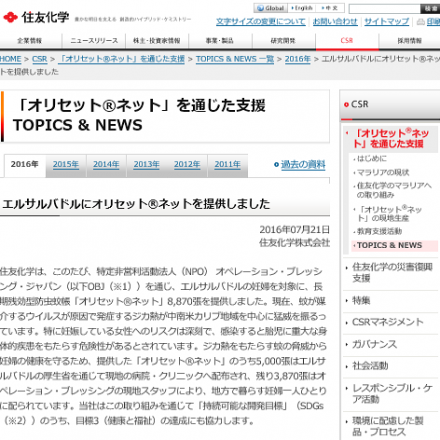The image size is (440, 440).
Task: Open the サイトマップ link
Action: (387, 22)
